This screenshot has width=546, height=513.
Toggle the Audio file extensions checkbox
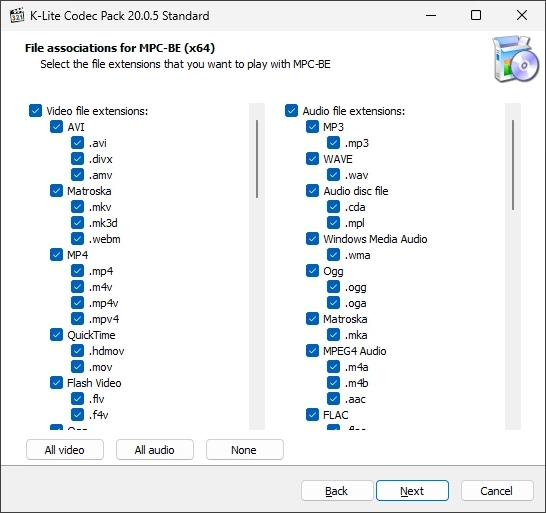[x=291, y=111]
